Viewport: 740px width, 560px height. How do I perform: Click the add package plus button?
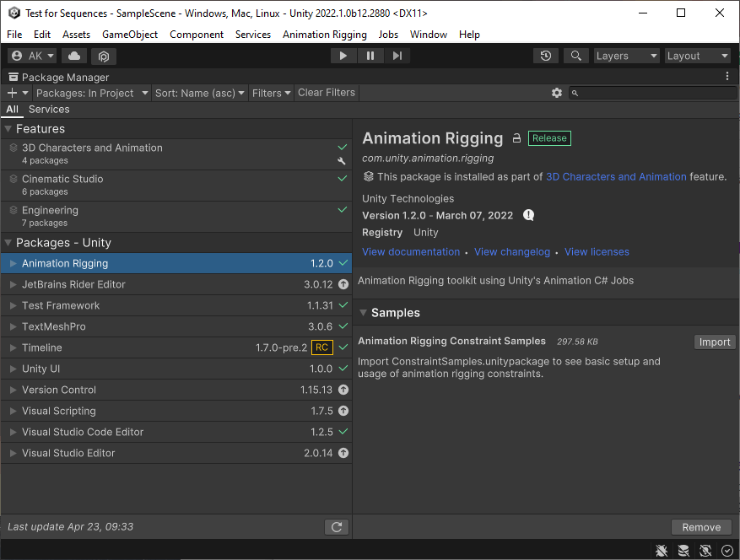[x=13, y=93]
